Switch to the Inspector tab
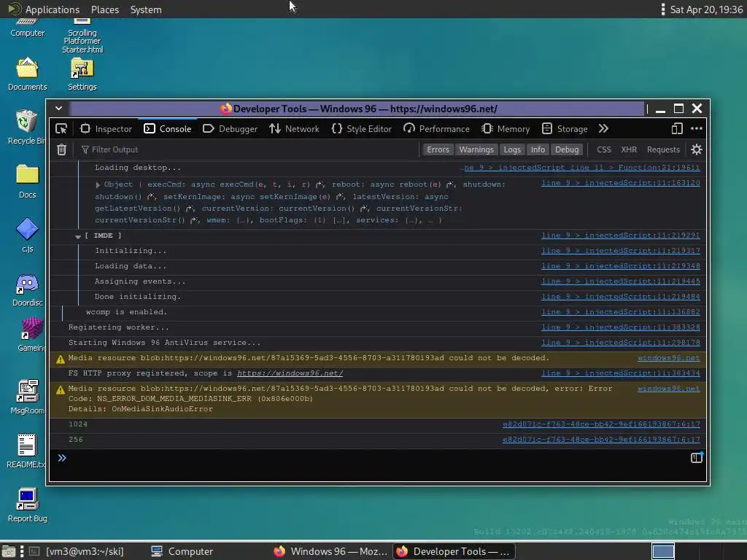This screenshot has height=560, width=747. point(107,128)
